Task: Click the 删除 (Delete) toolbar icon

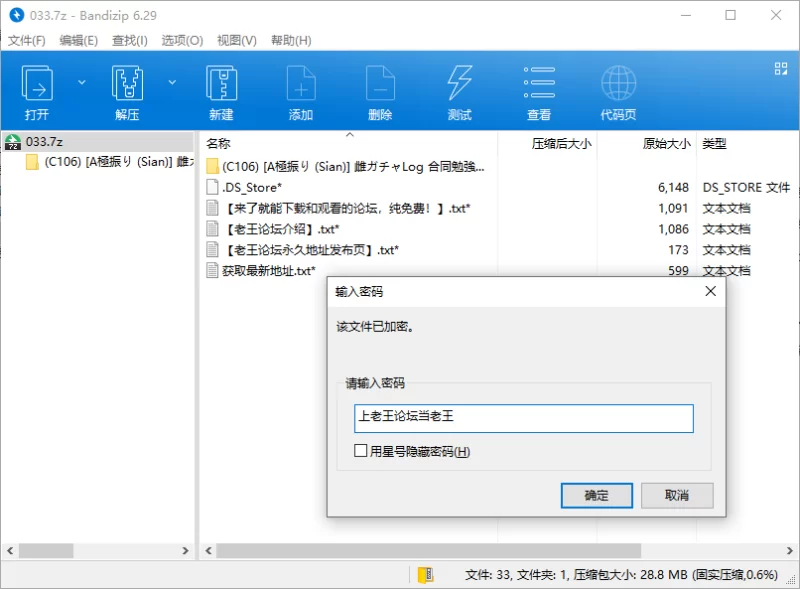Action: coord(380,83)
